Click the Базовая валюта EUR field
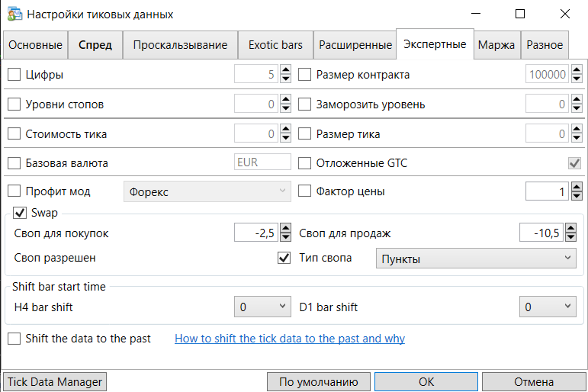The width and height of the screenshot is (588, 392). (262, 162)
